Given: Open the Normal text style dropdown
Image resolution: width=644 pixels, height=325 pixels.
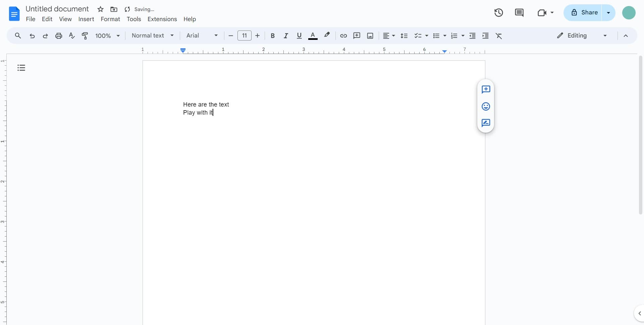Looking at the screenshot, I should 153,36.
